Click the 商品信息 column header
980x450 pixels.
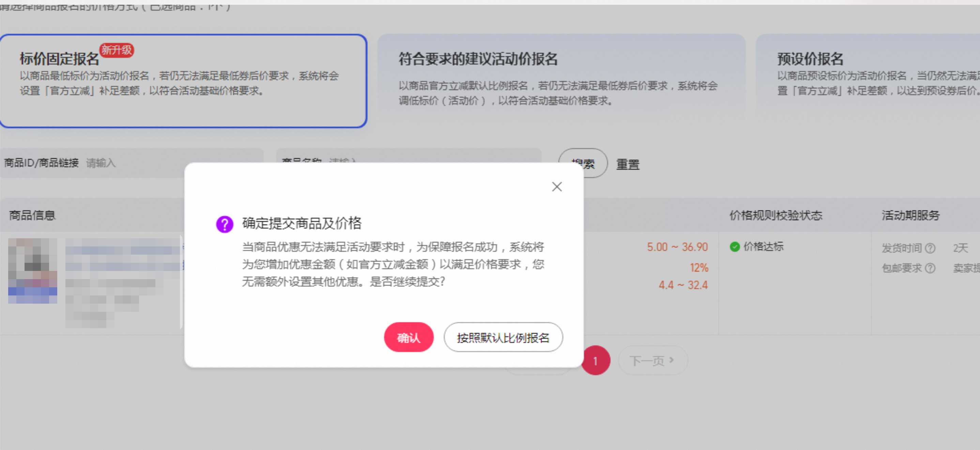click(32, 215)
